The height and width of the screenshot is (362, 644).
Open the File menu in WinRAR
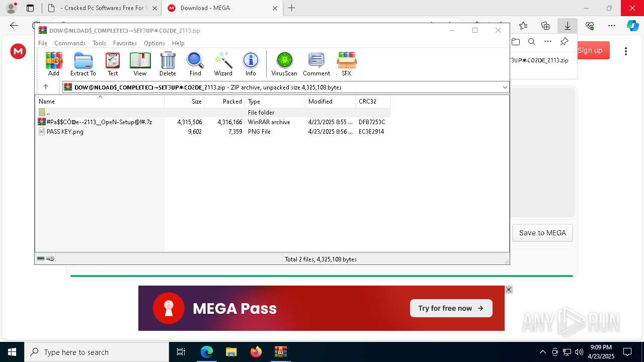(43, 43)
